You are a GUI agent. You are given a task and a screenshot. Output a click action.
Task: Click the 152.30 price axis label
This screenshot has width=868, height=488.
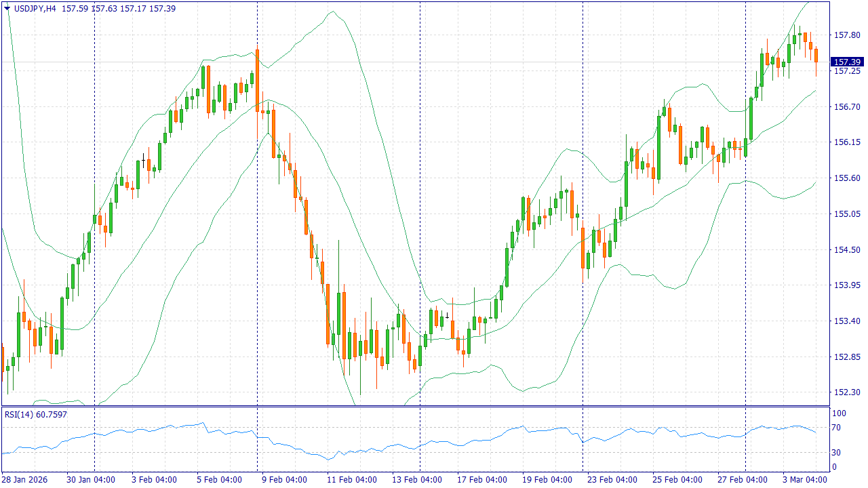[x=847, y=392]
